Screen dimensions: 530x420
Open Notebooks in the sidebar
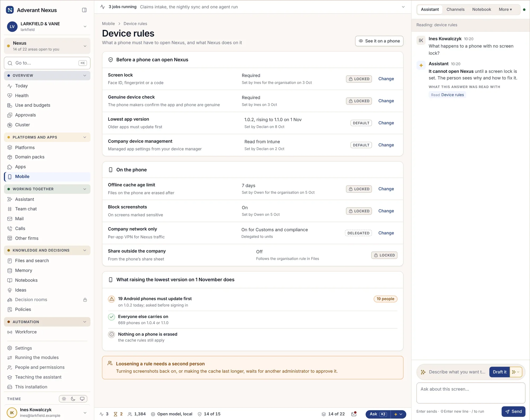pyautogui.click(x=26, y=280)
